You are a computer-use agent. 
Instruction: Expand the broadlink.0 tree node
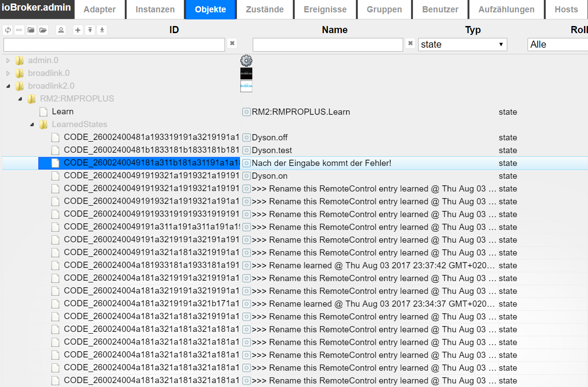[8, 73]
